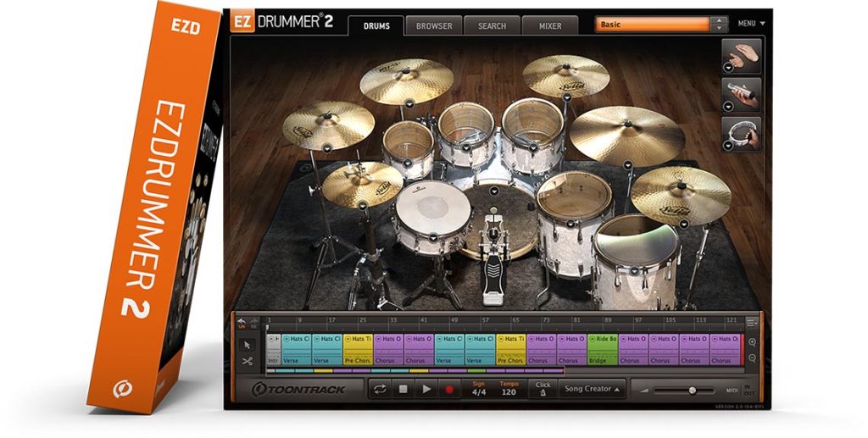The width and height of the screenshot is (868, 438).
Task: Open the snare drum's dropdown arrow
Action: click(433, 237)
